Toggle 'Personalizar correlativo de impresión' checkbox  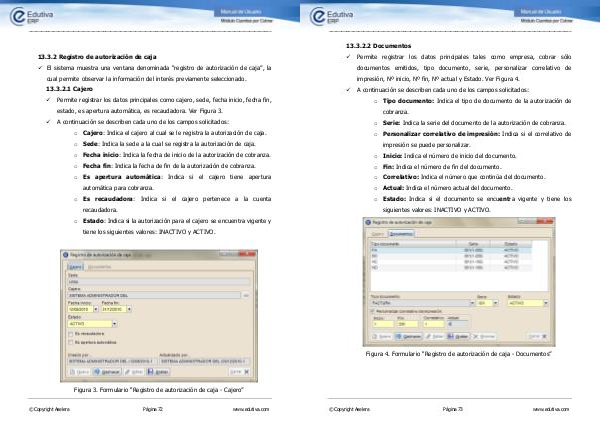coord(373,313)
